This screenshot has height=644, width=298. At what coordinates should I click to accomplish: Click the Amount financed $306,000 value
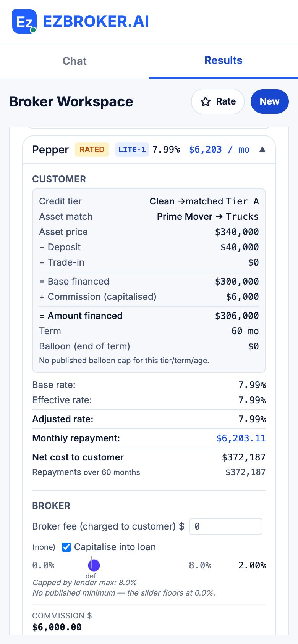pos(237,316)
